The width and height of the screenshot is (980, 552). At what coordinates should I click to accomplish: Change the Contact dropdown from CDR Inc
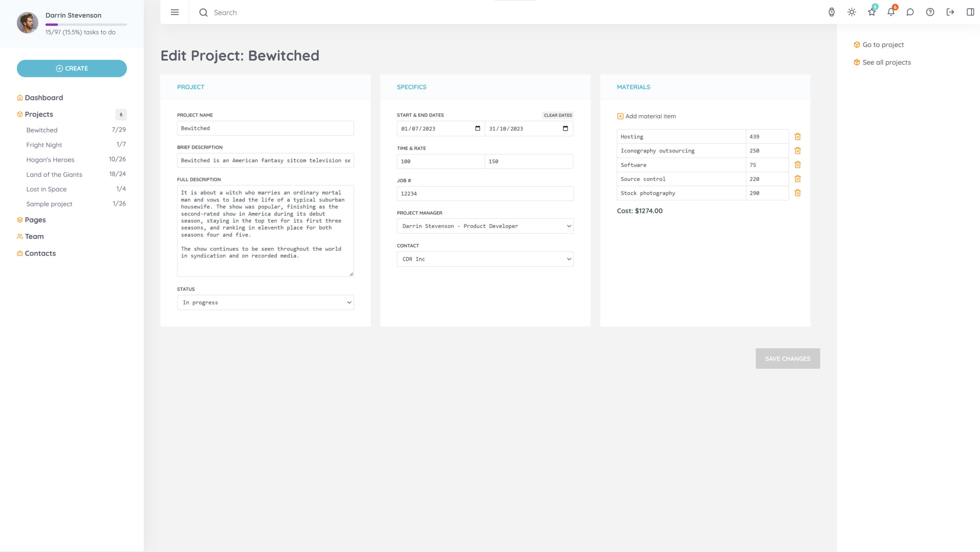(484, 259)
